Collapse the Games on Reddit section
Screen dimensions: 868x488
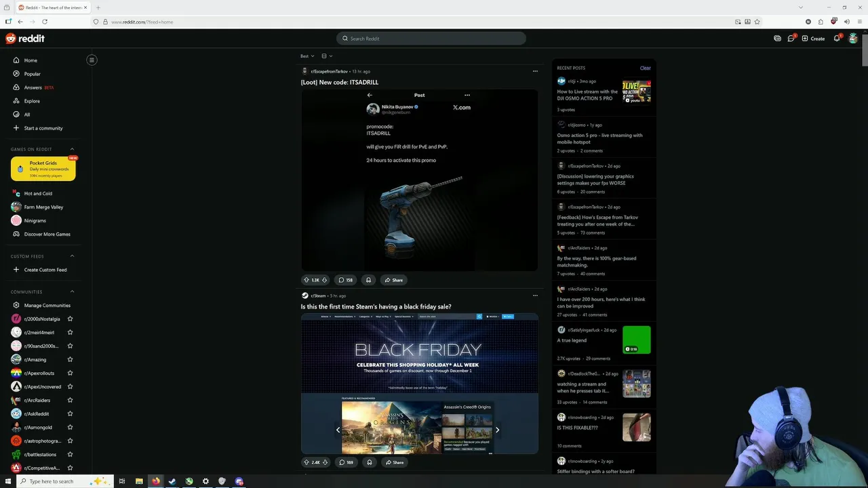tap(72, 149)
